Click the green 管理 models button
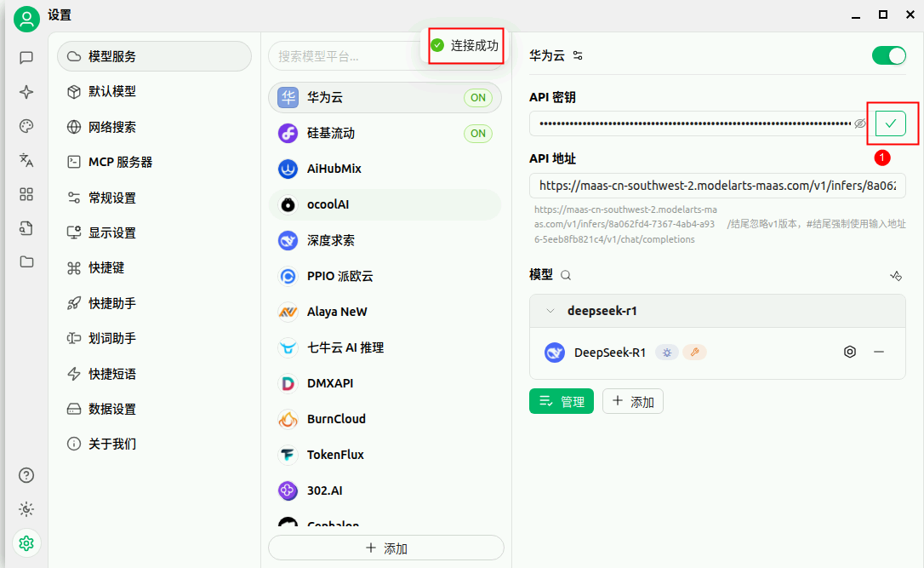The image size is (924, 568). click(x=562, y=402)
